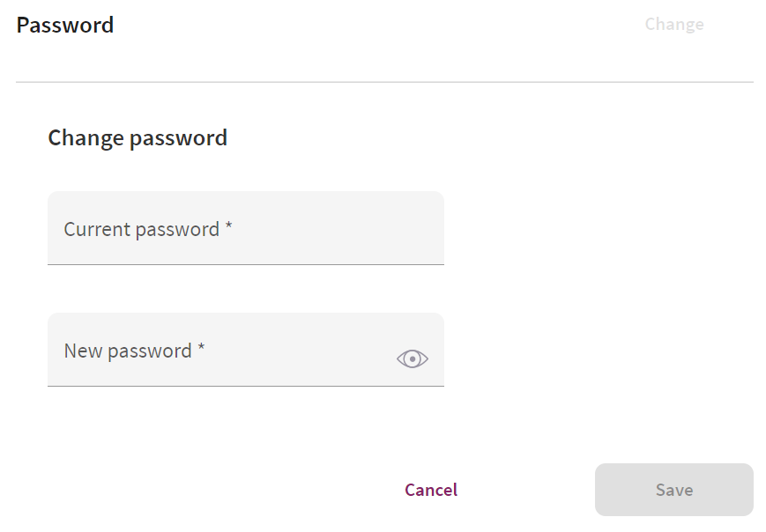766x532 pixels.
Task: Click the purple Cancel text
Action: coord(431,490)
